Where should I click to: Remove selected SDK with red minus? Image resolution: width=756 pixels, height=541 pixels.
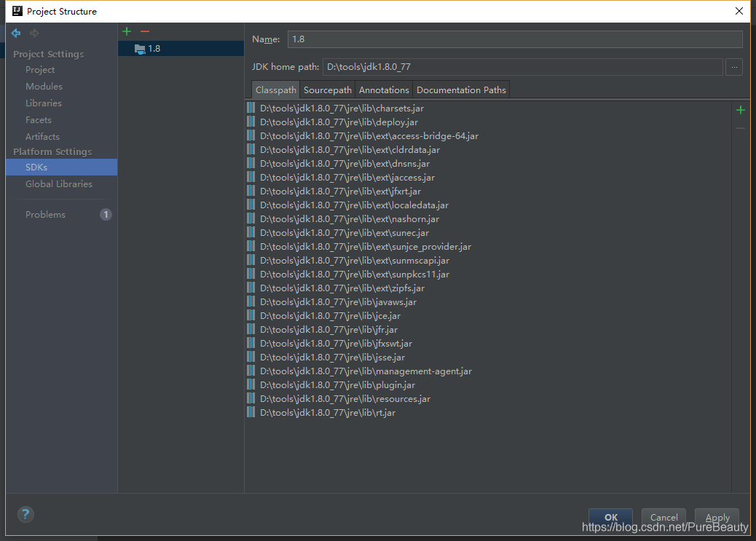145,31
